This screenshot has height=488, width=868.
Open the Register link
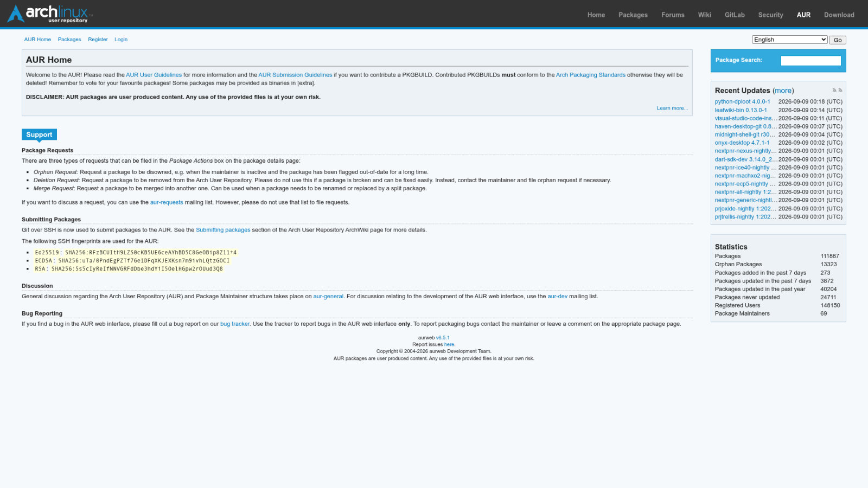98,40
